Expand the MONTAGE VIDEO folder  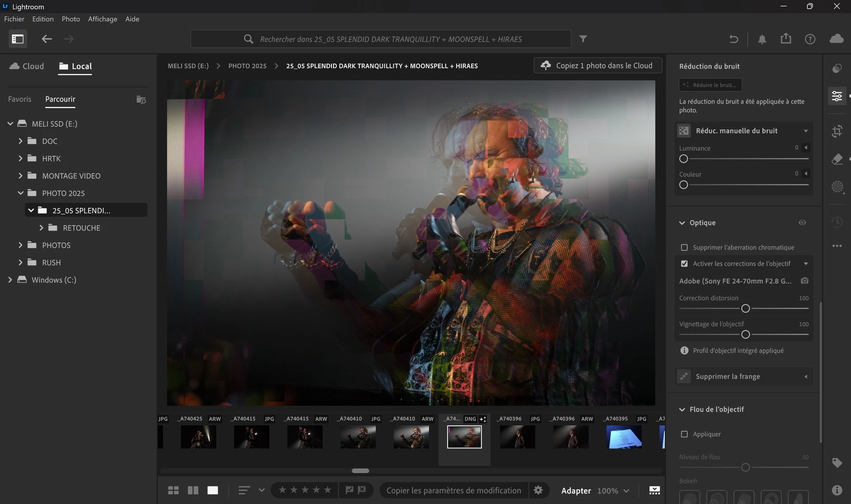20,176
